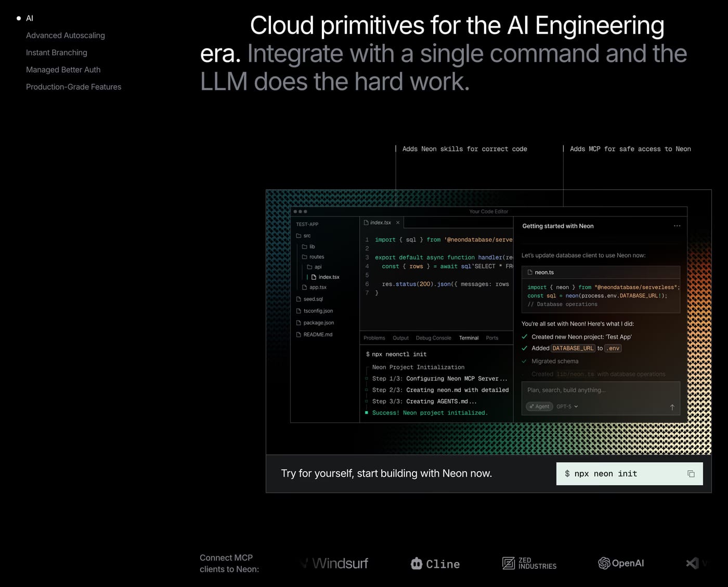Click the routes folder icon
728x587 pixels.
click(x=305, y=257)
